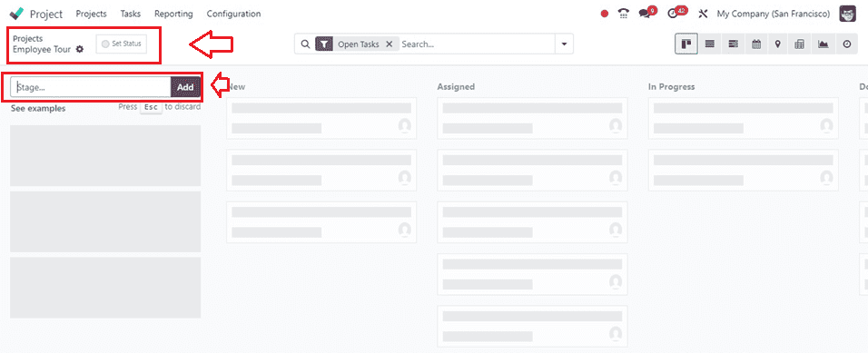Screen dimensions: 868x353
Task: Open the messages chat icon
Action: pos(646,14)
